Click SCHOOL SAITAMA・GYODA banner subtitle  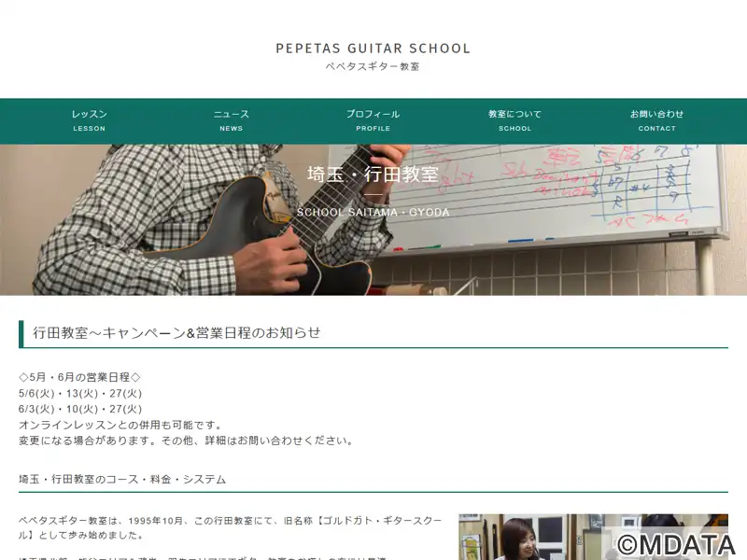pyautogui.click(x=373, y=212)
